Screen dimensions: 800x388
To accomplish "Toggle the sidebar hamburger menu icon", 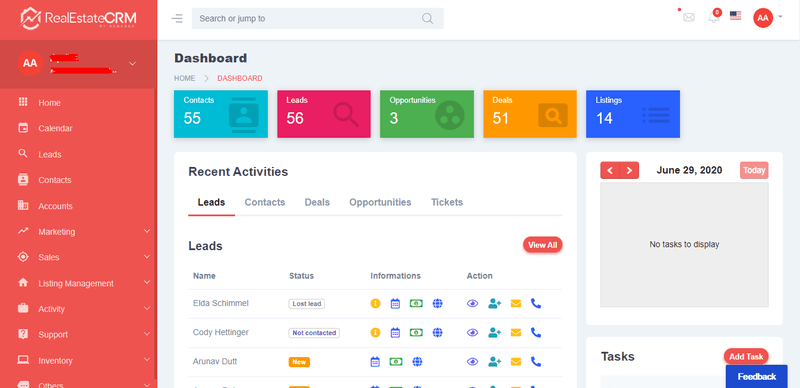I will click(x=177, y=19).
